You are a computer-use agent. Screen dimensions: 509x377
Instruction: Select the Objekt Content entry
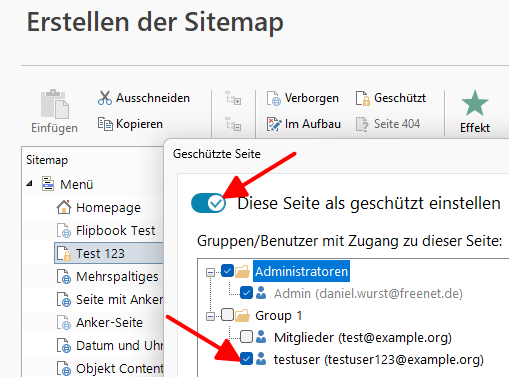click(x=120, y=369)
